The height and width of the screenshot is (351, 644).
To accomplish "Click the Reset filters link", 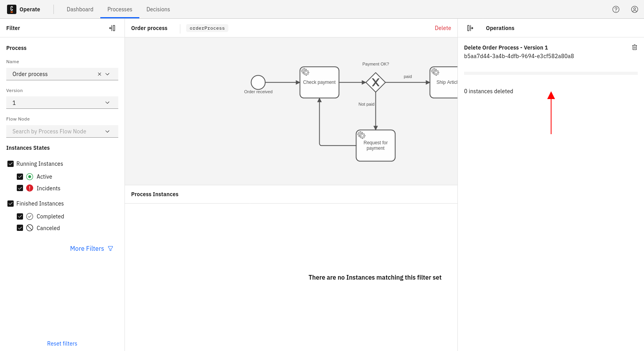I will [62, 344].
